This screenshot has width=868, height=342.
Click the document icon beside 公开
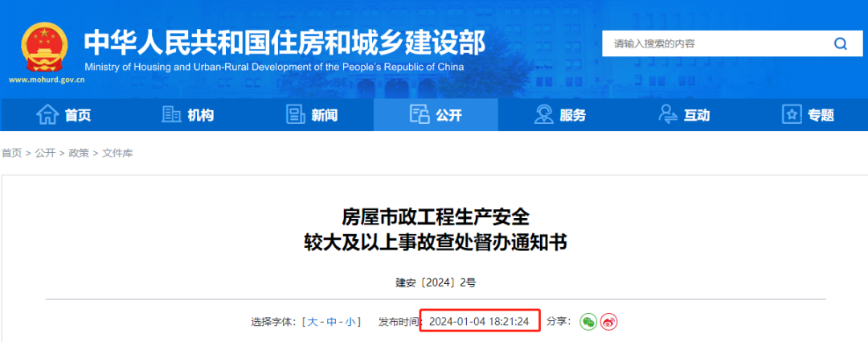coord(420,115)
